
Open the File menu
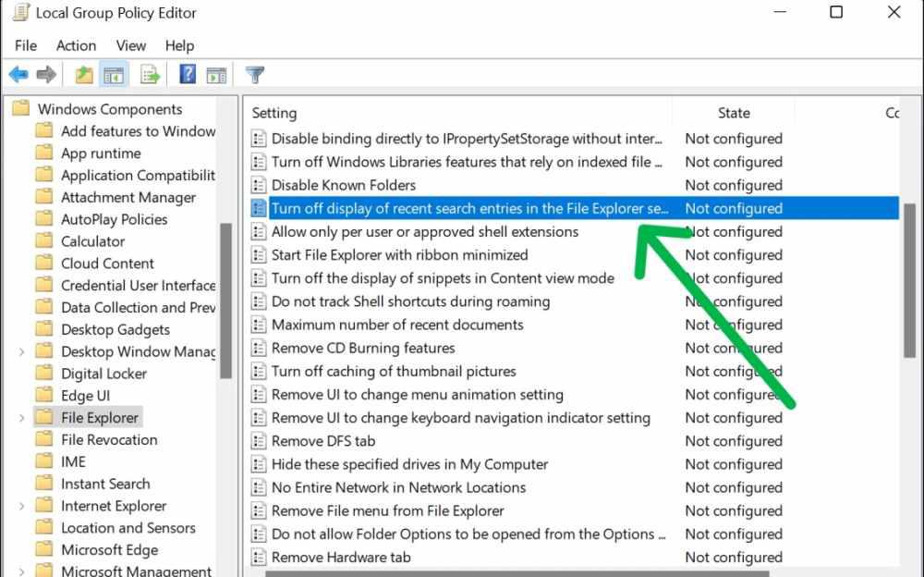(26, 45)
